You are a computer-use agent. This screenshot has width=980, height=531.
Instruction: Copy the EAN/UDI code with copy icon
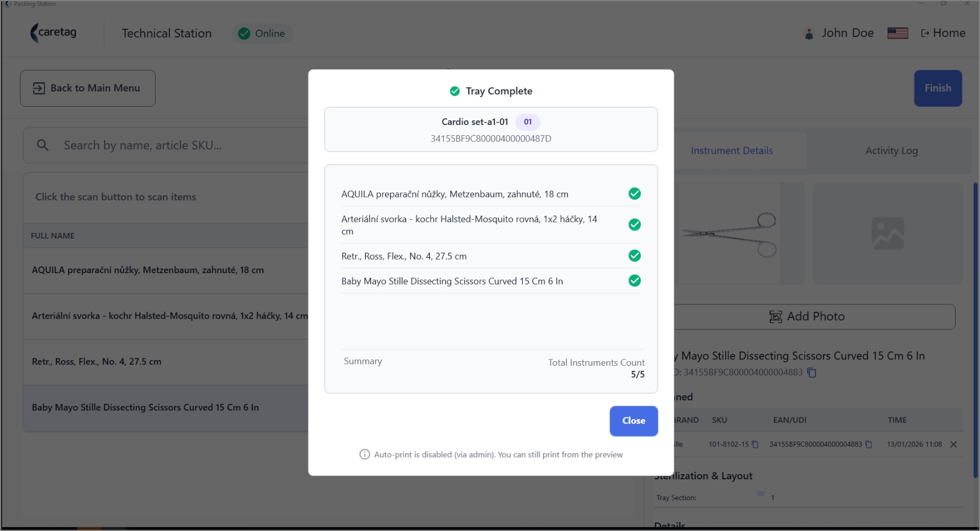(x=869, y=445)
